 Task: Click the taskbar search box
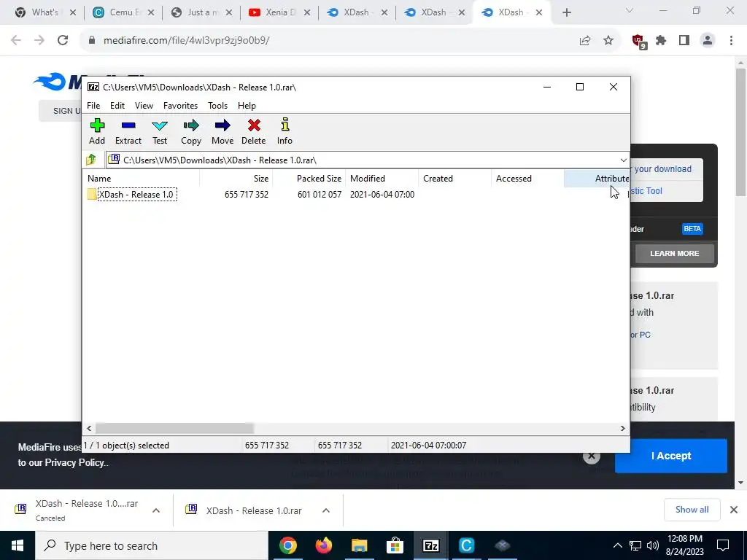[x=152, y=545]
